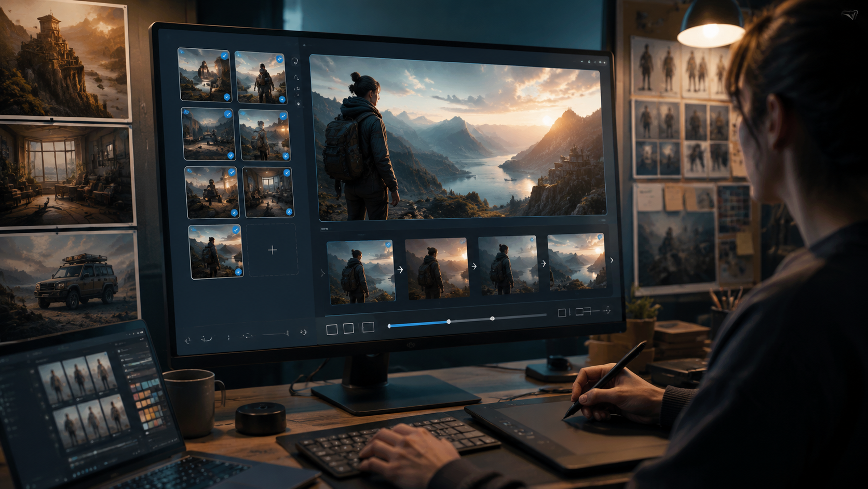Click the second gray handle on the timeline slider
The height and width of the screenshot is (489, 868).
[x=492, y=319]
